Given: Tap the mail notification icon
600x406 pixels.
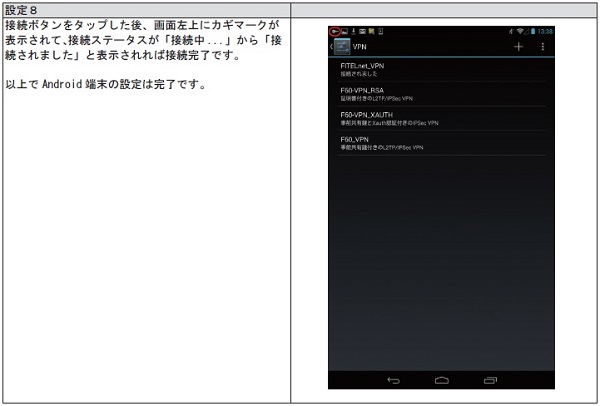Looking at the screenshot, I should pos(364,31).
